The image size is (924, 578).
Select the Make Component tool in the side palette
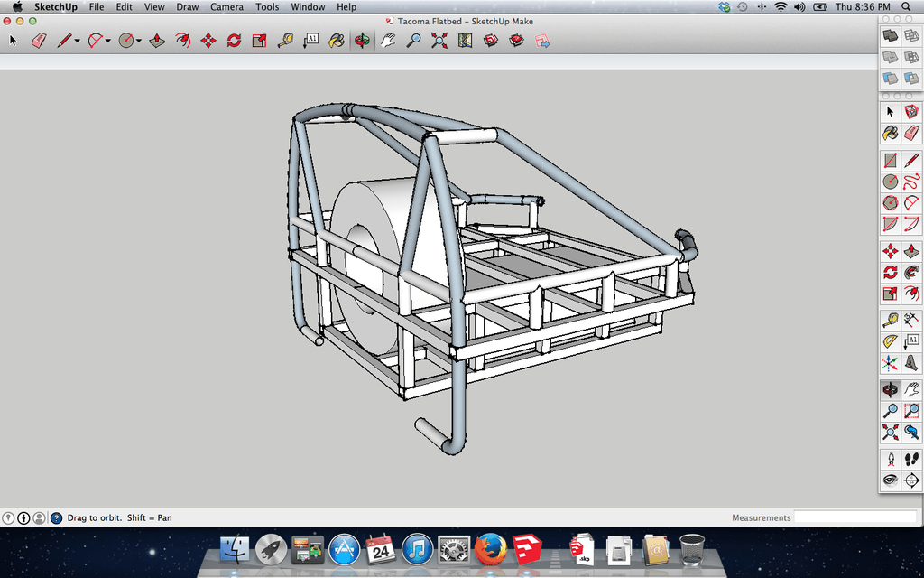911,111
